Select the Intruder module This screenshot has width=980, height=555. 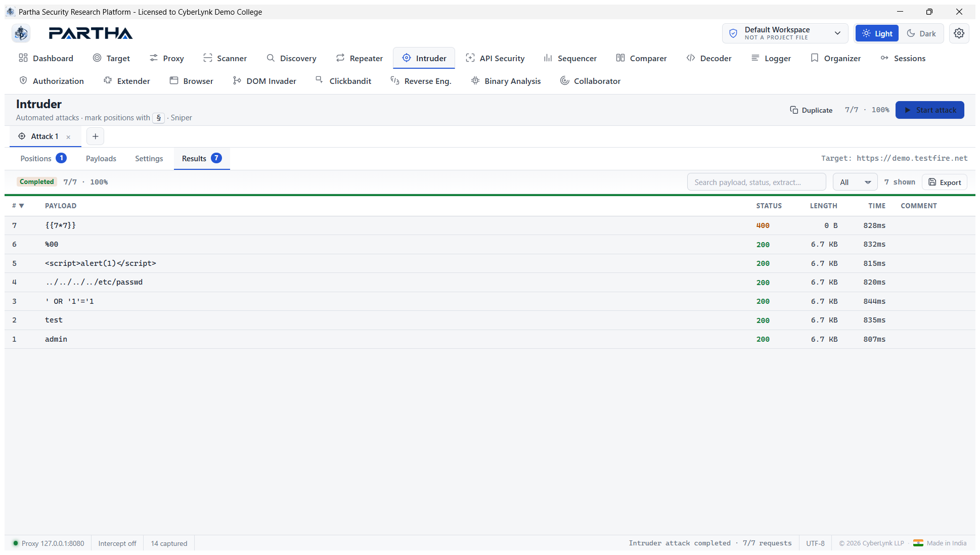pos(424,58)
